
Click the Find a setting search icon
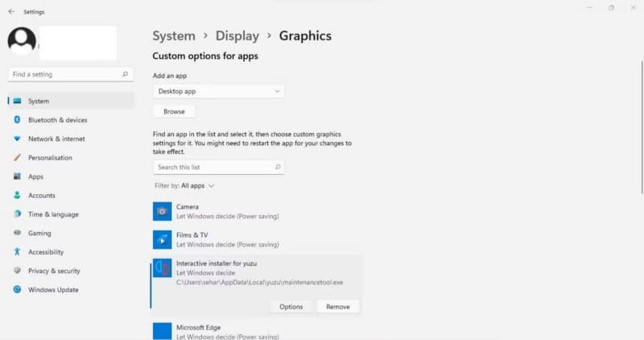pyautogui.click(x=125, y=74)
